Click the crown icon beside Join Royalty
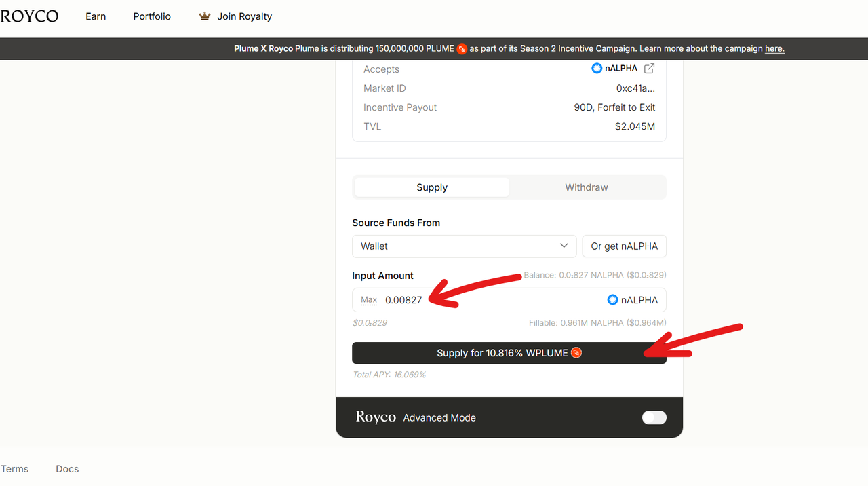The height and width of the screenshot is (486, 868). pyautogui.click(x=205, y=16)
